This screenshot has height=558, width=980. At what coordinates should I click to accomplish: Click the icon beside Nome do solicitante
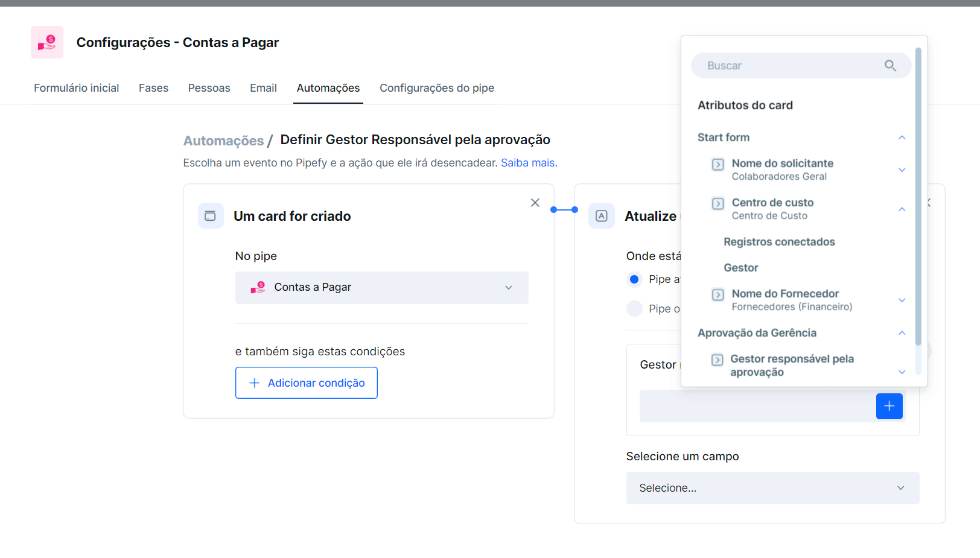[x=717, y=164]
